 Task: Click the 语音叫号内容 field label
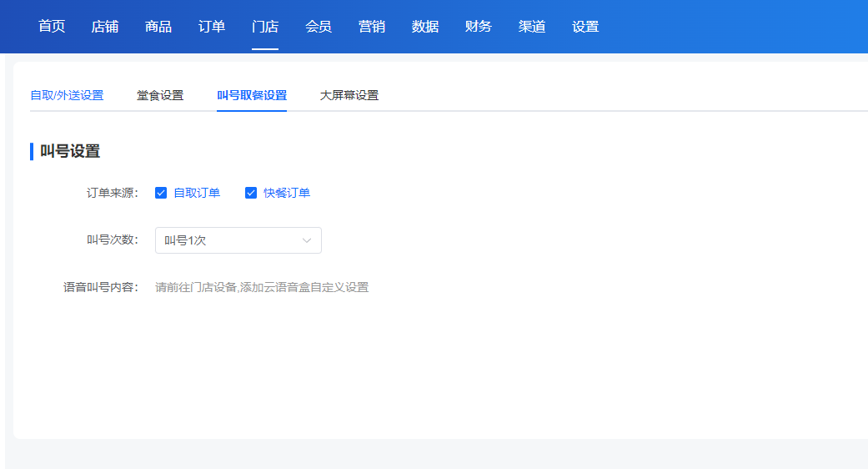[101, 287]
